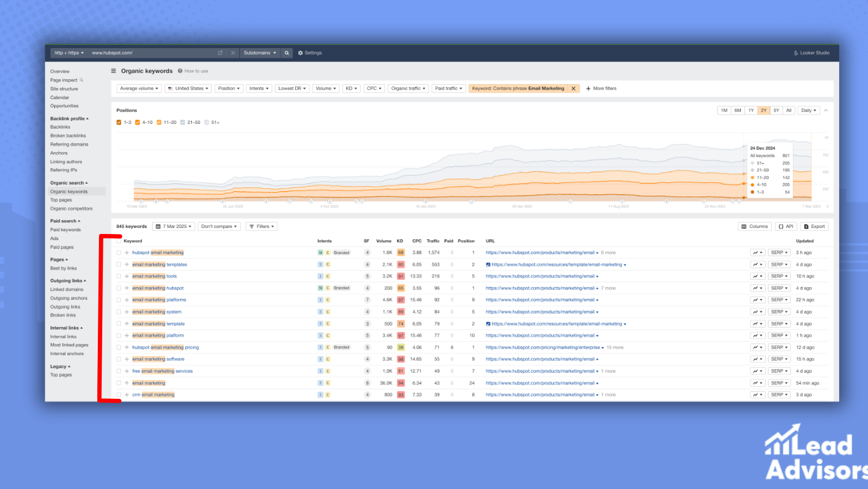The height and width of the screenshot is (489, 868).
Task: Open Site structure in sidebar
Action: pyautogui.click(x=64, y=89)
